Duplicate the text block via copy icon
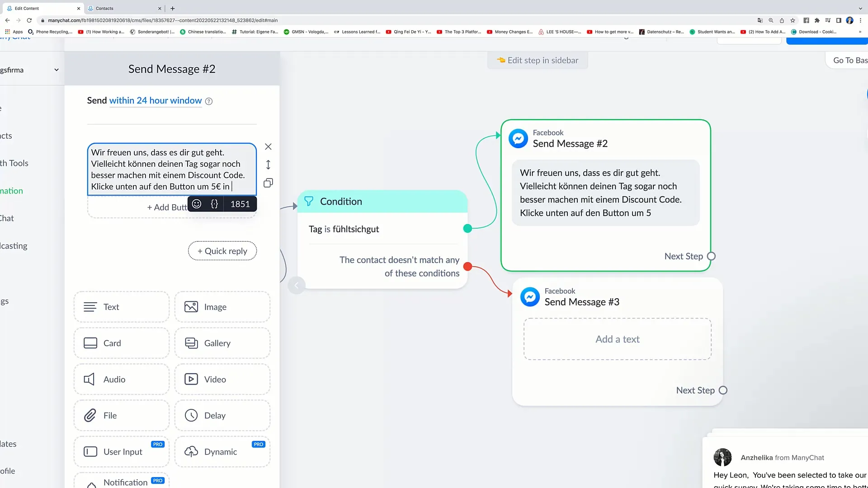 (x=268, y=183)
